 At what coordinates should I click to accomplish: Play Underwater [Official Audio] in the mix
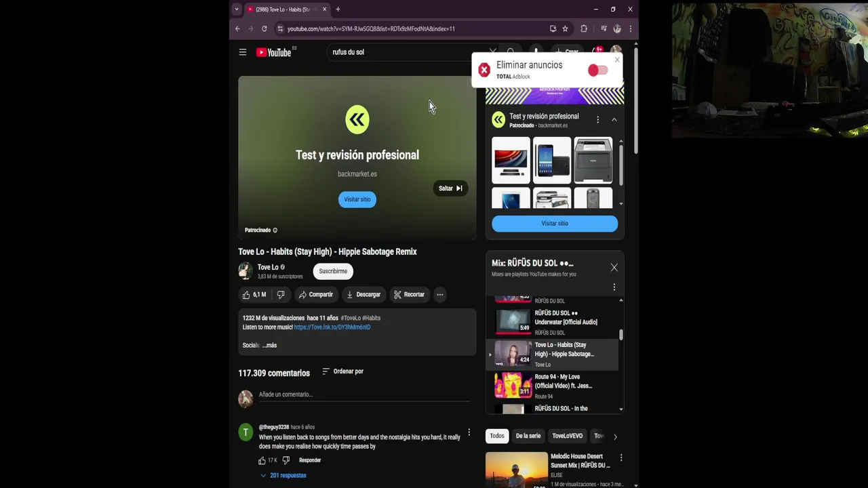(553, 322)
